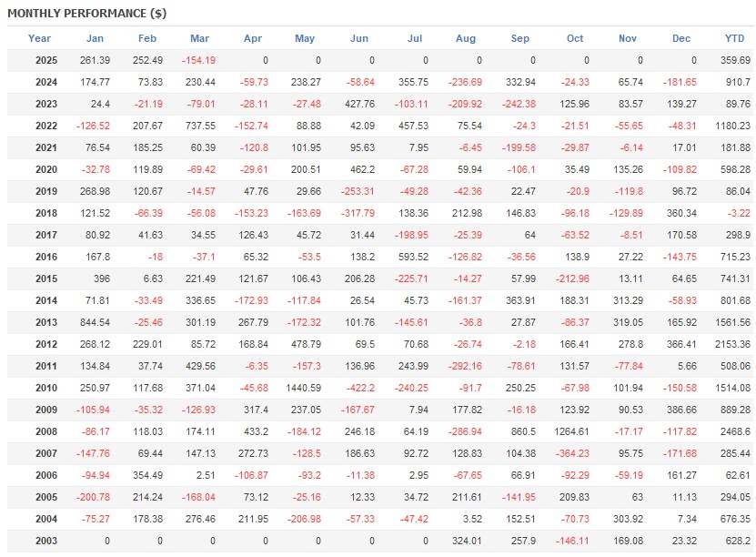Select the 2468.6 YTD value for 2008
This screenshot has width=756, height=557.
click(x=735, y=431)
